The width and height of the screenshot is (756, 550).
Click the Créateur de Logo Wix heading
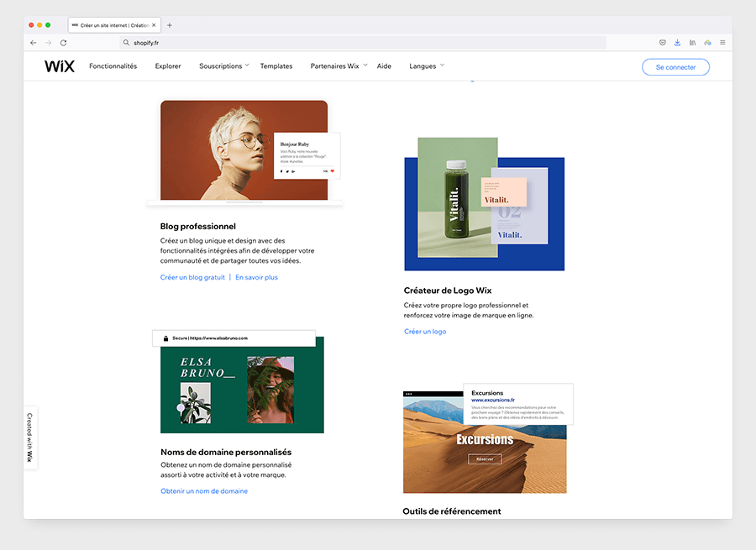tap(448, 291)
